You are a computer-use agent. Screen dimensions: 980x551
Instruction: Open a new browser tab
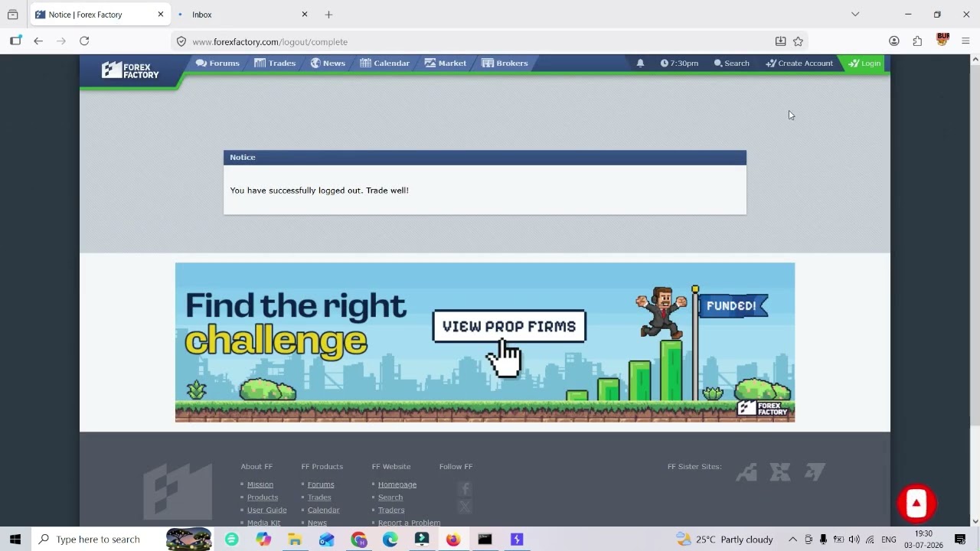[x=328, y=15]
